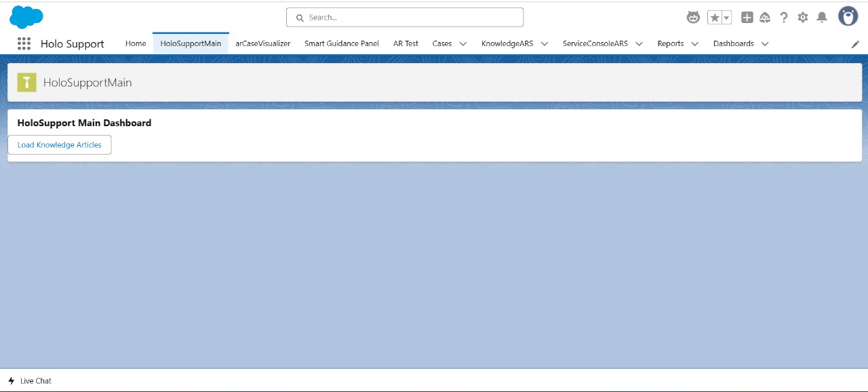This screenshot has height=392, width=868.
Task: Open the Cases tab
Action: tap(442, 43)
